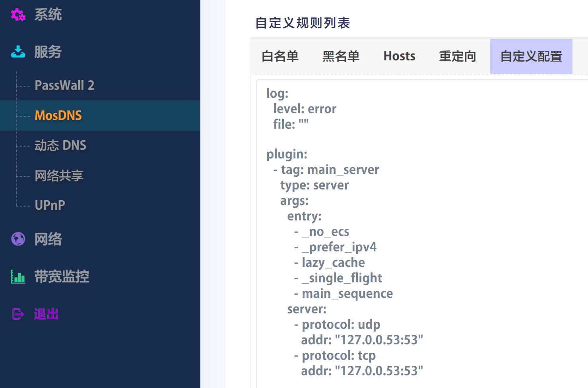Click the 'entry:' config line
This screenshot has height=388, width=588.
tap(305, 216)
